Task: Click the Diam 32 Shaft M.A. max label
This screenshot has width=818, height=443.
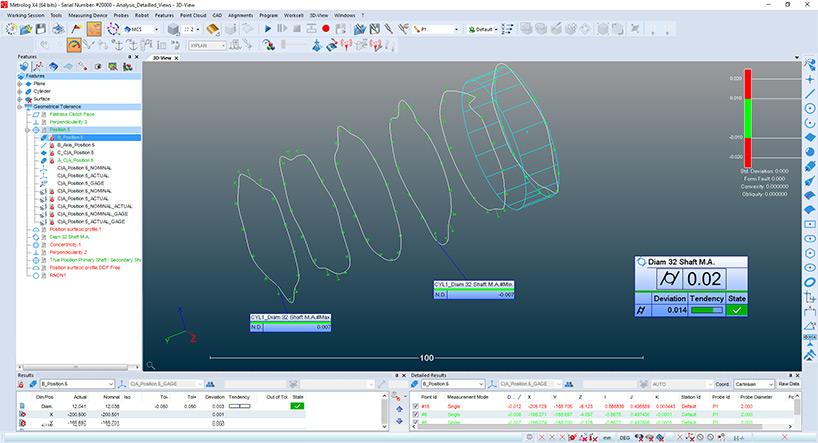Action: coord(290,317)
